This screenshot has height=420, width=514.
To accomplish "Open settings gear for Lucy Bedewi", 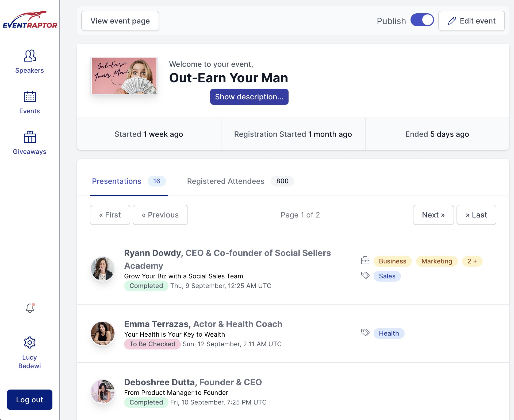I will (x=30, y=343).
